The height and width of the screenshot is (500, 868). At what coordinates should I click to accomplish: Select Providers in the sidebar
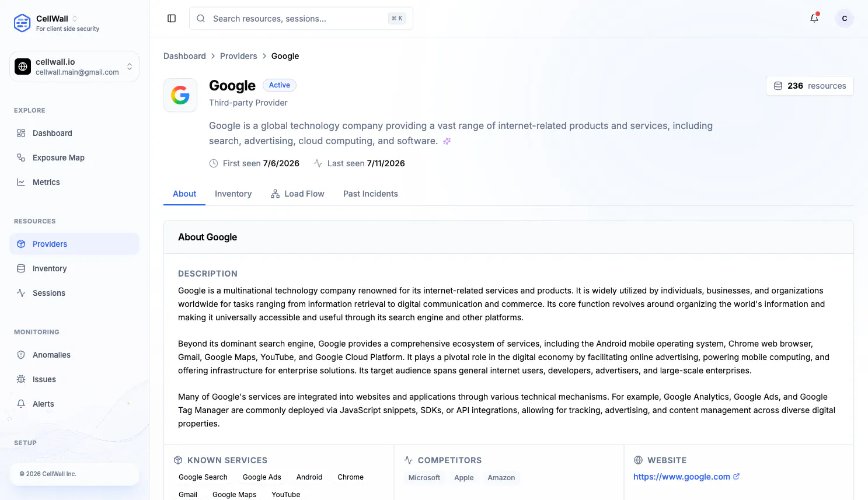pos(74,244)
